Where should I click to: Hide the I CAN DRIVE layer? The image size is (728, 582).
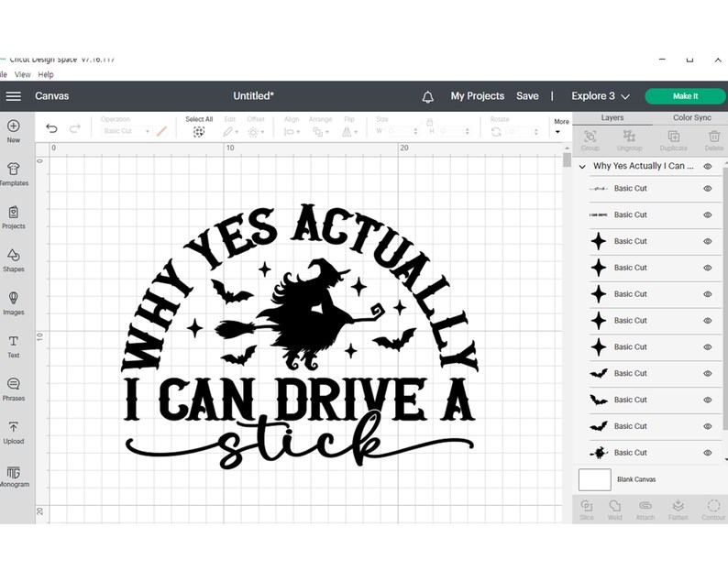tap(707, 214)
